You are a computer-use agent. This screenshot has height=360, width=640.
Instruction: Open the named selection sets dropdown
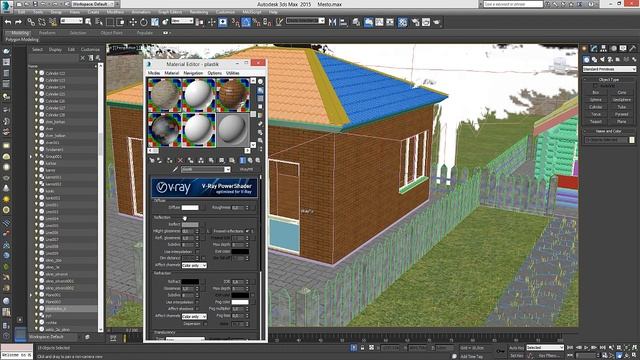(305, 21)
